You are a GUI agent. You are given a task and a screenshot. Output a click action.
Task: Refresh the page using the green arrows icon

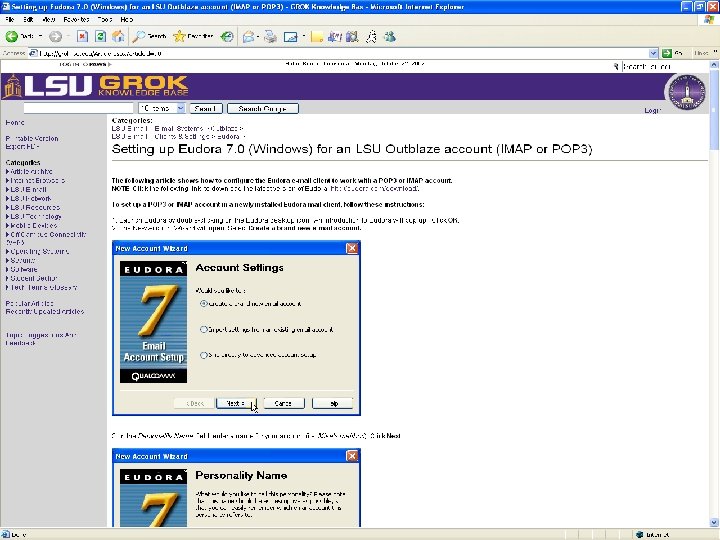coord(100,36)
